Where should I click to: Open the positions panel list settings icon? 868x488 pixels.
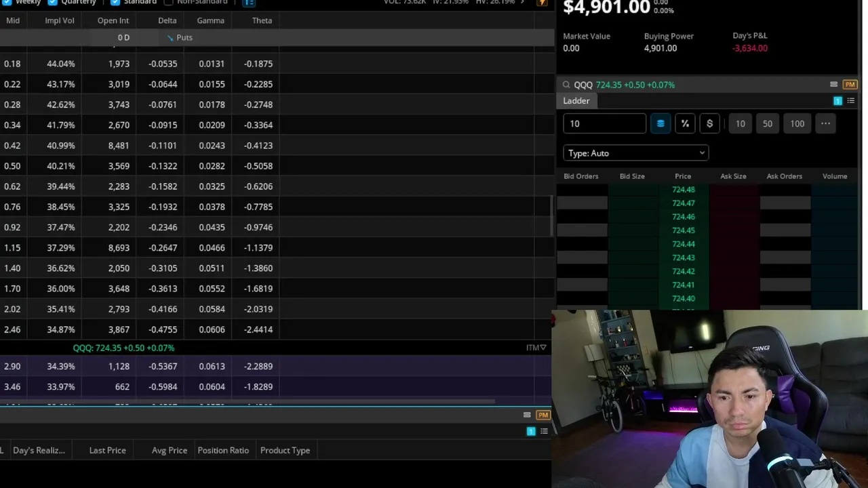pos(544,431)
